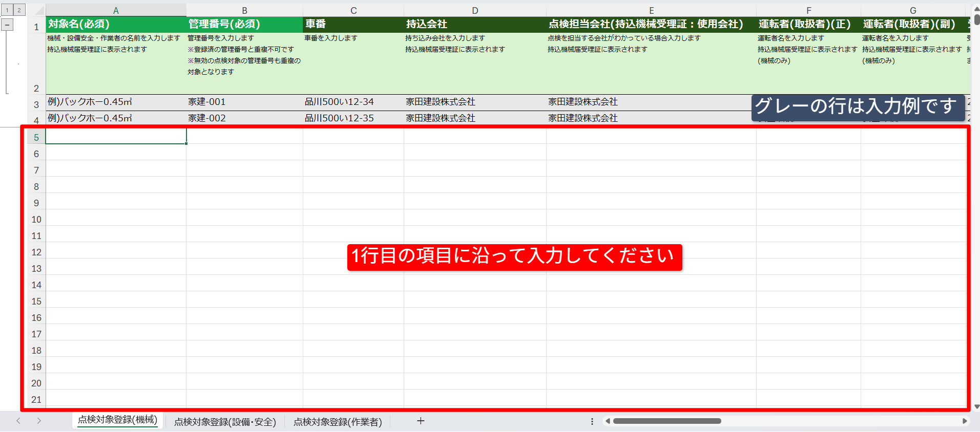Select row 5 header
Screen dimensions: 980x432
click(x=36, y=137)
